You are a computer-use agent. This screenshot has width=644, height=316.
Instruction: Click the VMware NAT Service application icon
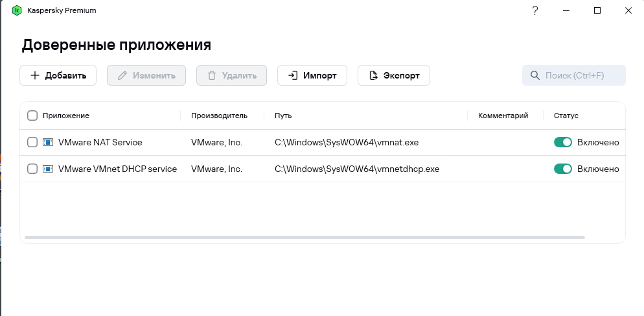pyautogui.click(x=48, y=142)
